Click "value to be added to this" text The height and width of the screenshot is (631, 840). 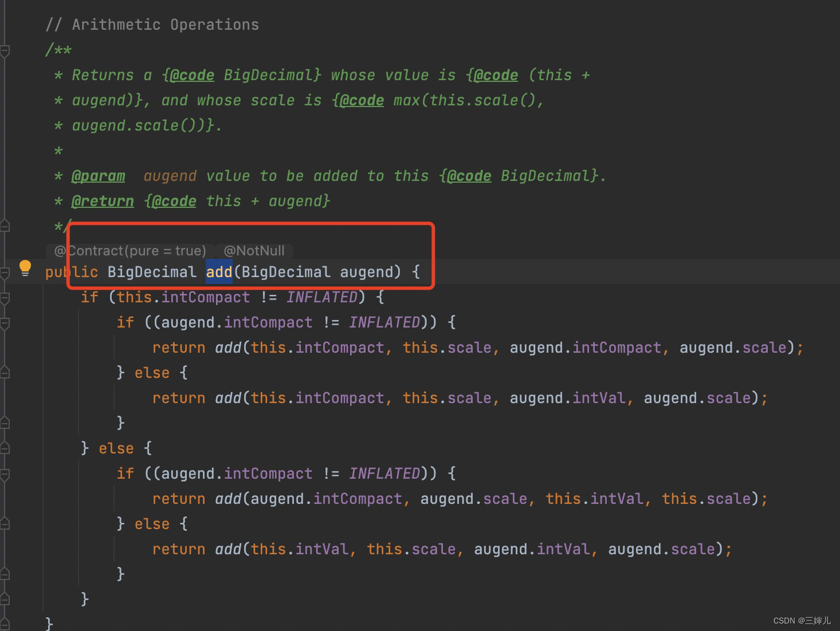click(x=317, y=176)
